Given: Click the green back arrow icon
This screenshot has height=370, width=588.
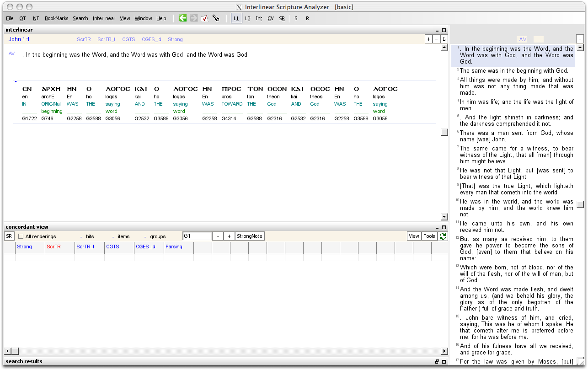Looking at the screenshot, I should pyautogui.click(x=182, y=18).
